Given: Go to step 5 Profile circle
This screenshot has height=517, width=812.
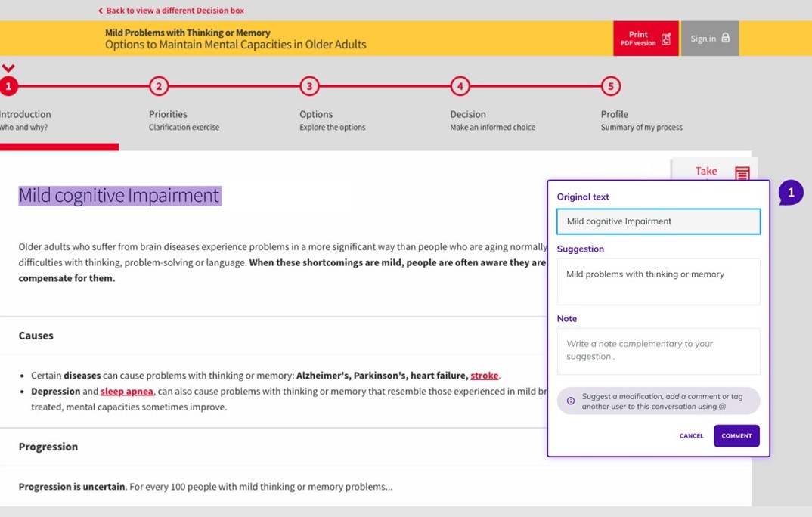Looking at the screenshot, I should [611, 86].
